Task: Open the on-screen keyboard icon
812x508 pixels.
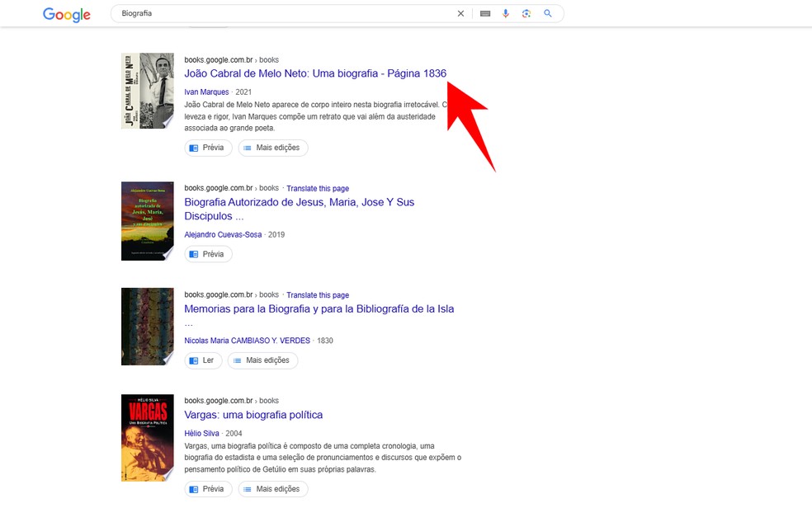Action: (485, 13)
